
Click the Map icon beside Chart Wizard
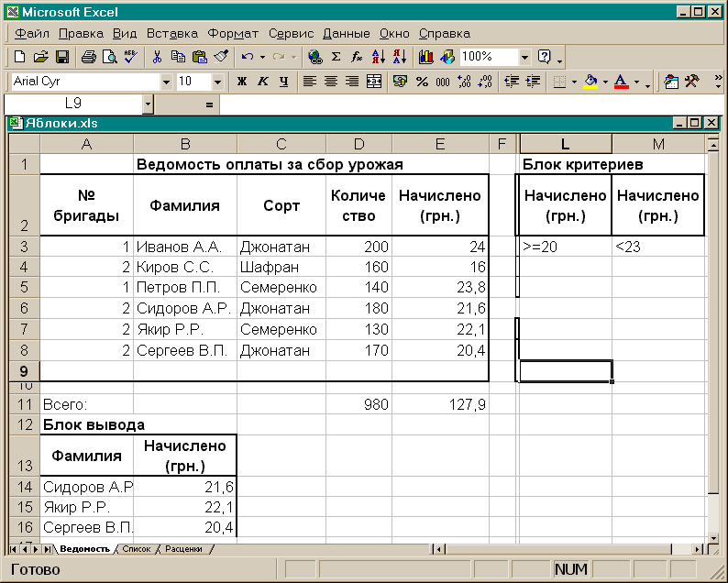(x=447, y=57)
